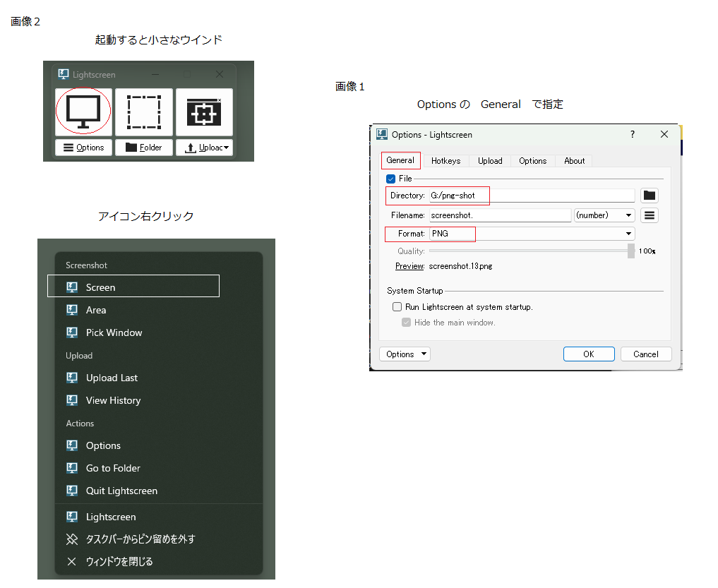This screenshot has height=588, width=718.
Task: Select Area in the context menu
Action: (x=158, y=310)
